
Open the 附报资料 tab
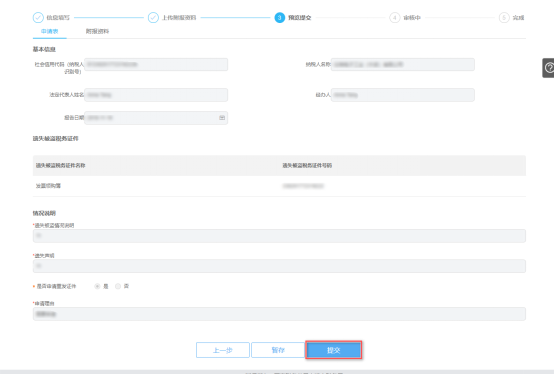click(x=97, y=31)
